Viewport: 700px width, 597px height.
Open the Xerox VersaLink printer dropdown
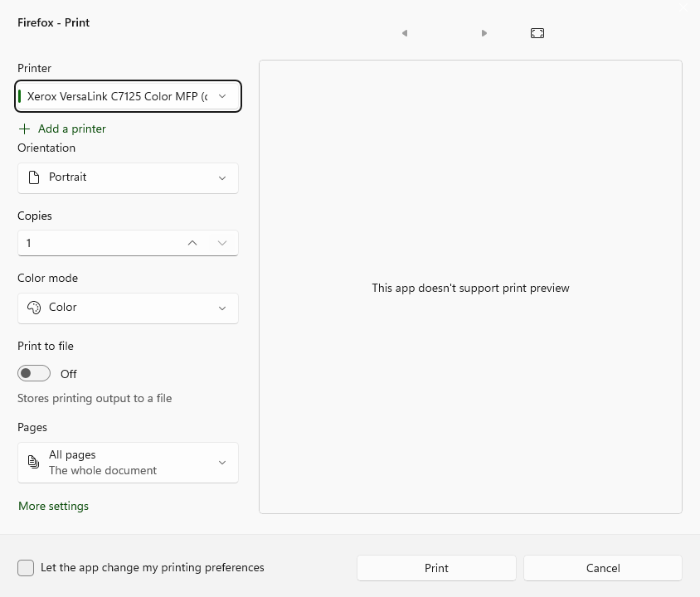point(128,96)
